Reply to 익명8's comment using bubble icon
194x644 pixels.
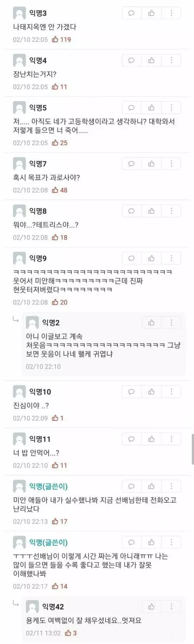click(x=132, y=211)
